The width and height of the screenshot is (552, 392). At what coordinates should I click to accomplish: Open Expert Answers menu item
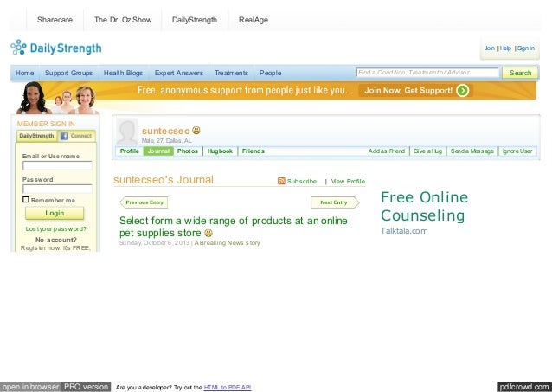[x=179, y=73]
